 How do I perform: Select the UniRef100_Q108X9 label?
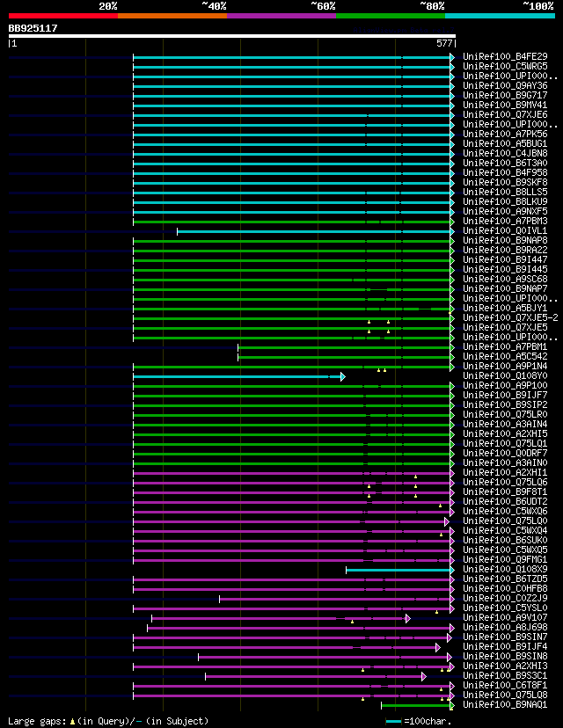point(505,569)
